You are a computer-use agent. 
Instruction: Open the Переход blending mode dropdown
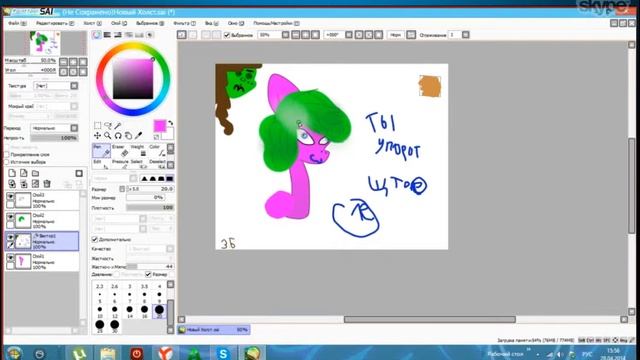74,128
